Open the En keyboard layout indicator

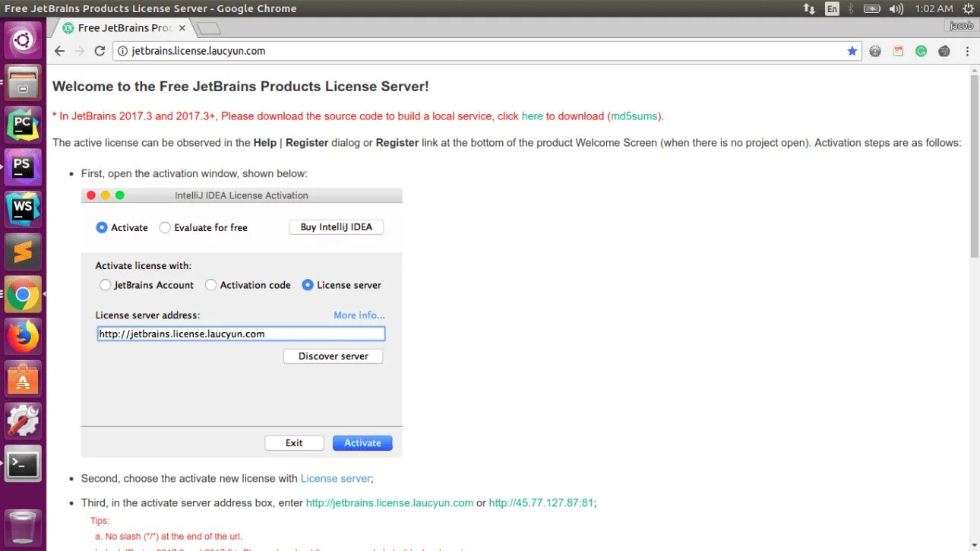click(833, 8)
